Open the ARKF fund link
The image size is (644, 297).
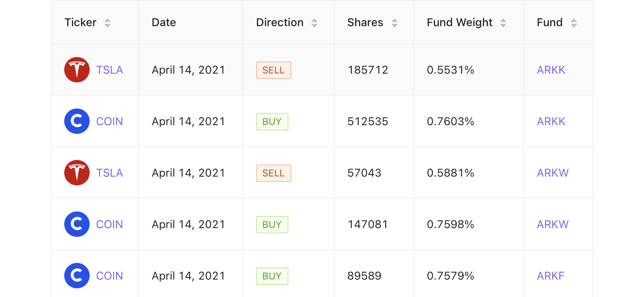(x=550, y=276)
